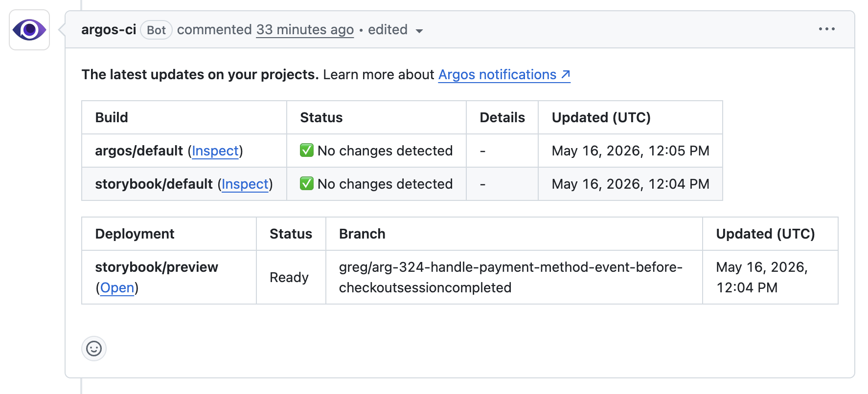Click the argos/default build name text
Viewport: 868px width, 394px height.
pyautogui.click(x=139, y=151)
